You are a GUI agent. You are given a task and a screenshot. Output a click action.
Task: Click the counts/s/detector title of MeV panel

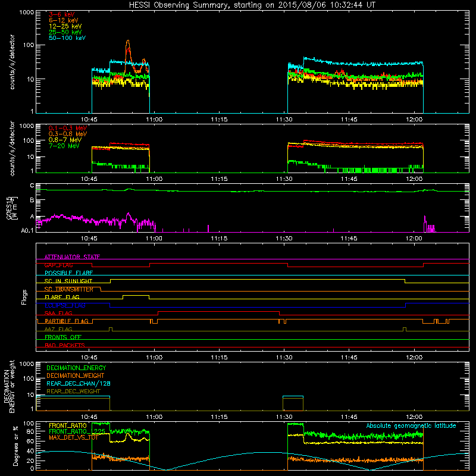[12, 148]
